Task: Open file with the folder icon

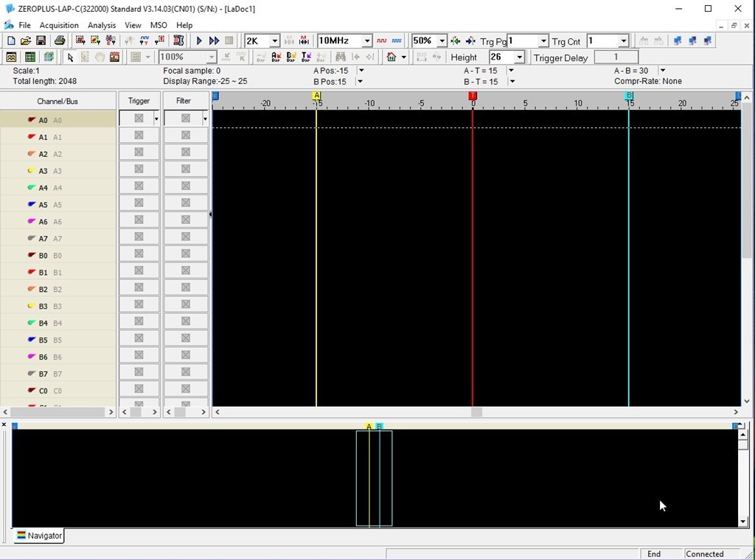Action: point(26,41)
